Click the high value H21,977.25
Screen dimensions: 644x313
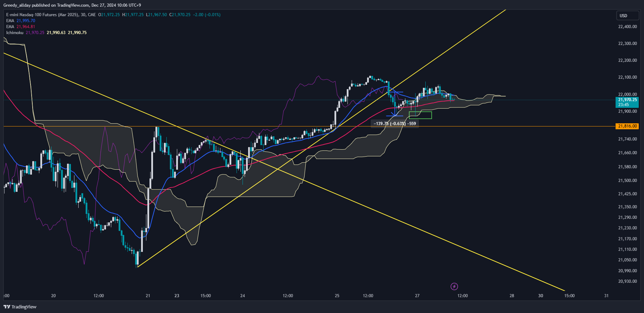click(x=133, y=15)
